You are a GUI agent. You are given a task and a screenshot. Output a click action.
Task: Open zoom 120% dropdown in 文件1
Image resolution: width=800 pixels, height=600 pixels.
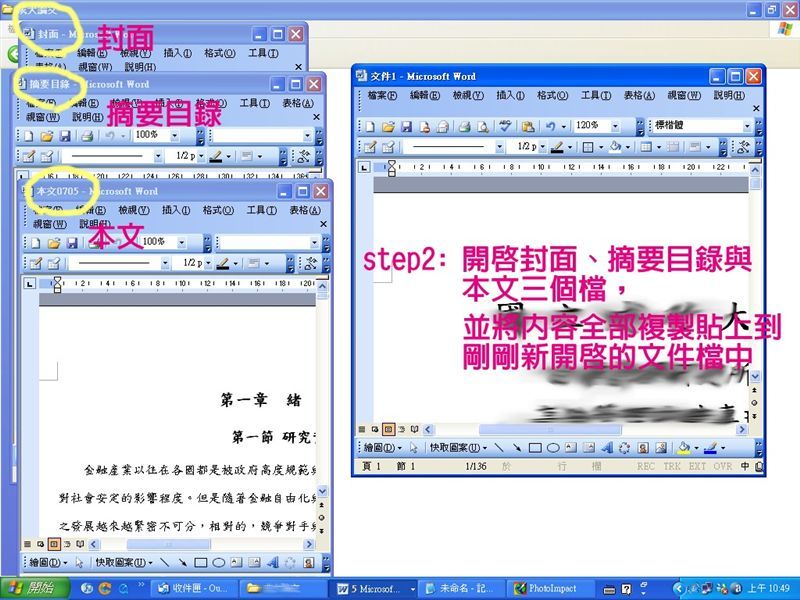coord(615,126)
